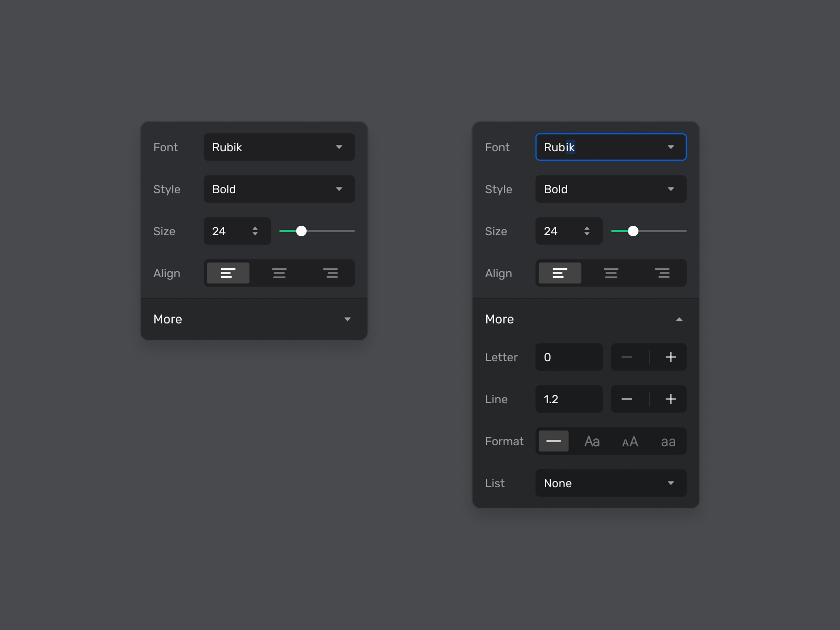Toggle center alignment in the right panel

[611, 273]
